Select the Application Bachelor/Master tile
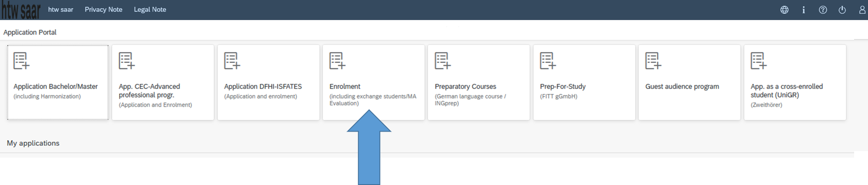Viewport: 868px width, 185px height. point(58,83)
